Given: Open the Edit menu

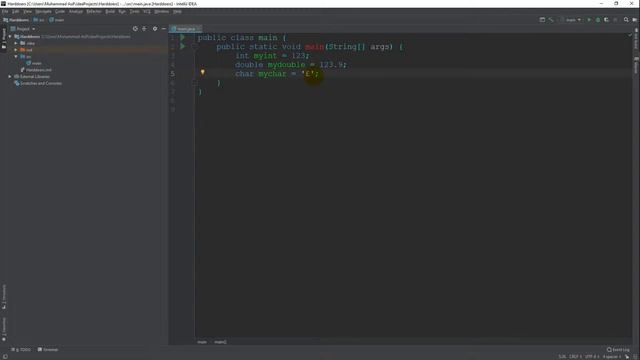Looking at the screenshot, I should tap(16, 11).
